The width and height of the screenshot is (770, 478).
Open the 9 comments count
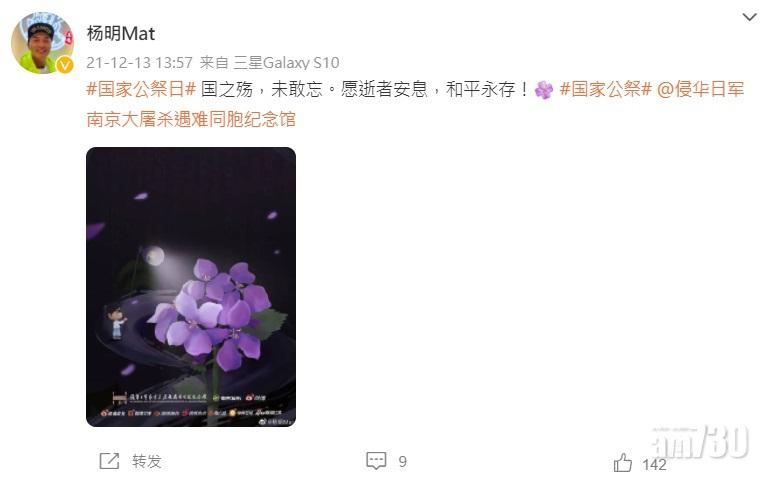[403, 461]
